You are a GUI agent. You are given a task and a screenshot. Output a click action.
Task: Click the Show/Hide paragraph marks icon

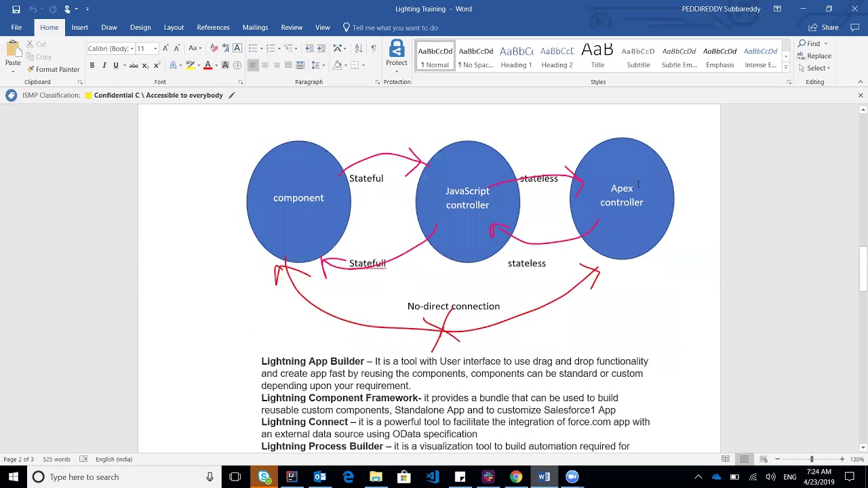(374, 48)
